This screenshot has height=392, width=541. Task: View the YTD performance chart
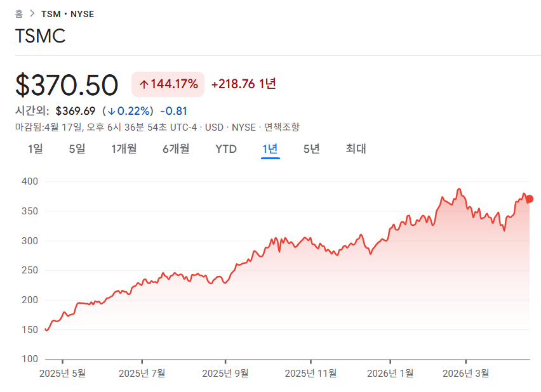(x=225, y=148)
